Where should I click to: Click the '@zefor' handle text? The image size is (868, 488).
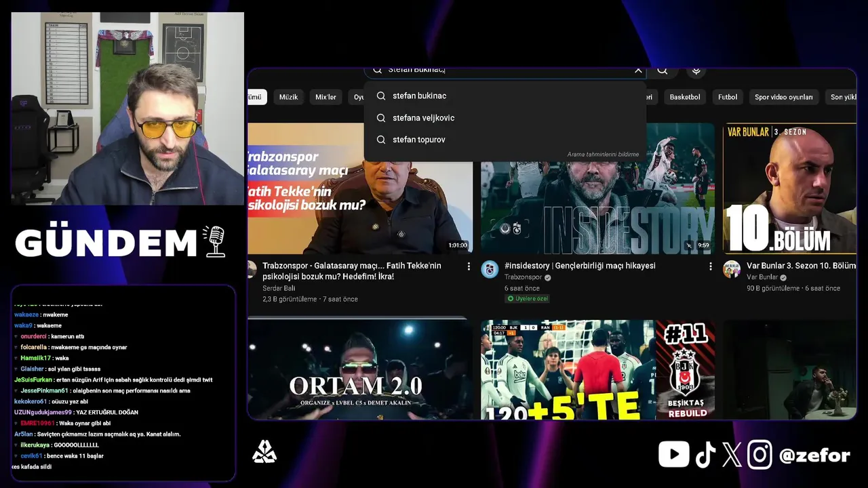pyautogui.click(x=814, y=455)
